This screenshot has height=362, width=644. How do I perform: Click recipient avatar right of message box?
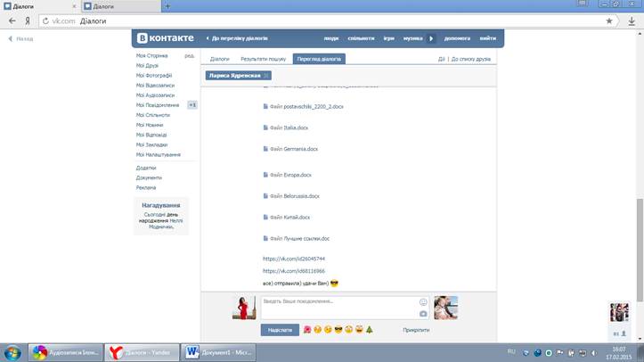pos(445,308)
